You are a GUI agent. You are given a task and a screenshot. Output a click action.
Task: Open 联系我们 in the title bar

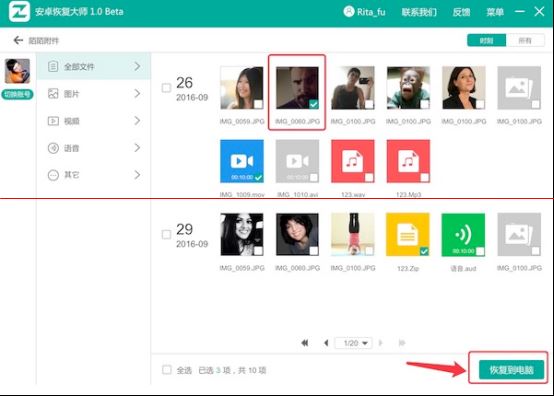419,12
